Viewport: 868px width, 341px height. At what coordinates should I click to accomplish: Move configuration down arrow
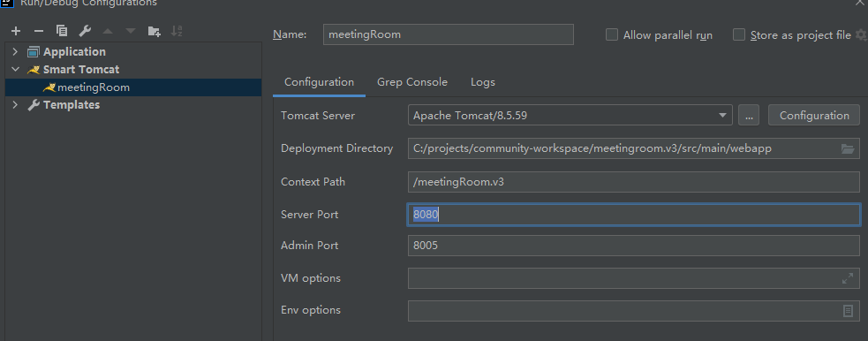(x=130, y=31)
